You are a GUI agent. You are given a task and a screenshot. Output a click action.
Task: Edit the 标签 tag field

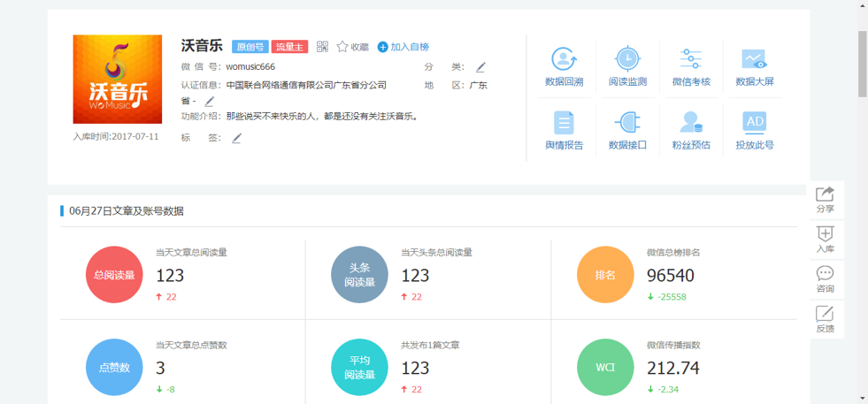(x=236, y=138)
